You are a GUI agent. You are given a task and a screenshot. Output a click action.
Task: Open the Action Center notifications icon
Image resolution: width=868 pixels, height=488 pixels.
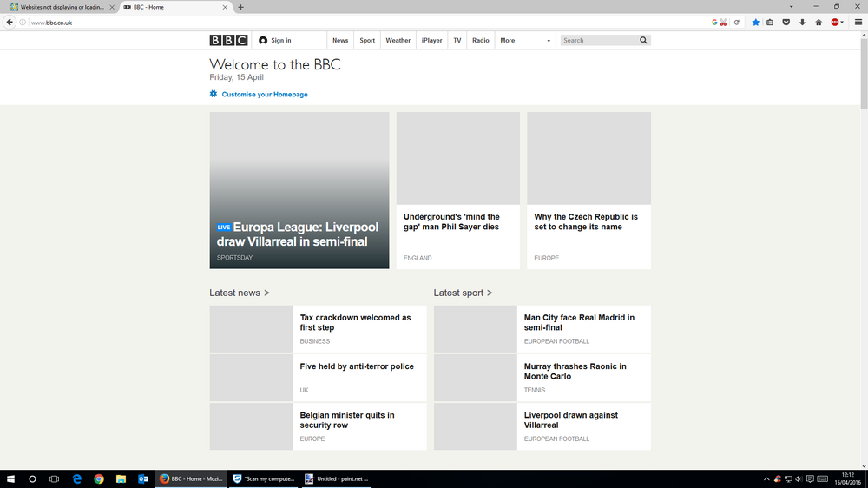[x=810, y=479]
